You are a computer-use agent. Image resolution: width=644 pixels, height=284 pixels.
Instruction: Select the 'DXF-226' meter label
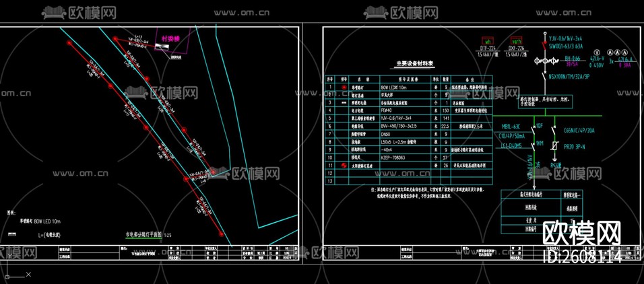point(516,48)
